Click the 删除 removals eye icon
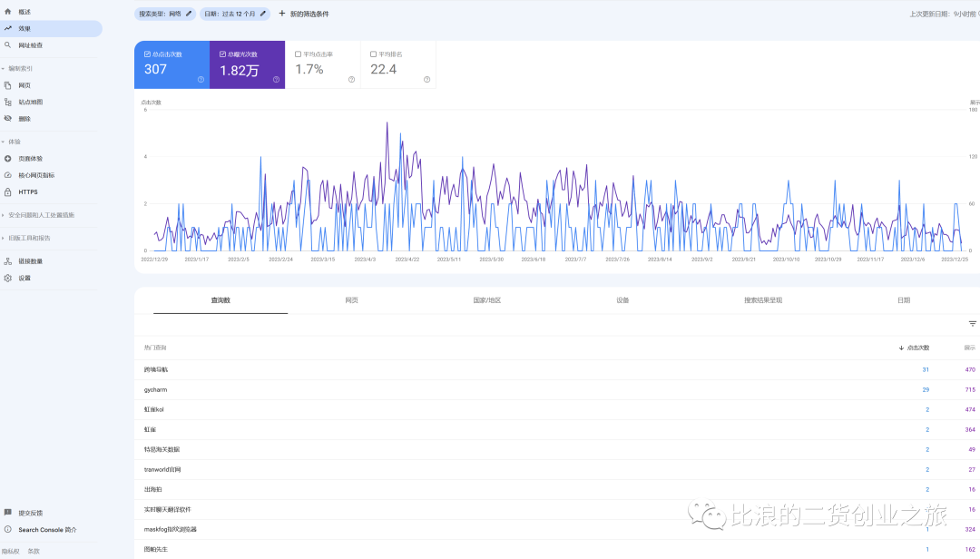The width and height of the screenshot is (980, 559). 8,118
